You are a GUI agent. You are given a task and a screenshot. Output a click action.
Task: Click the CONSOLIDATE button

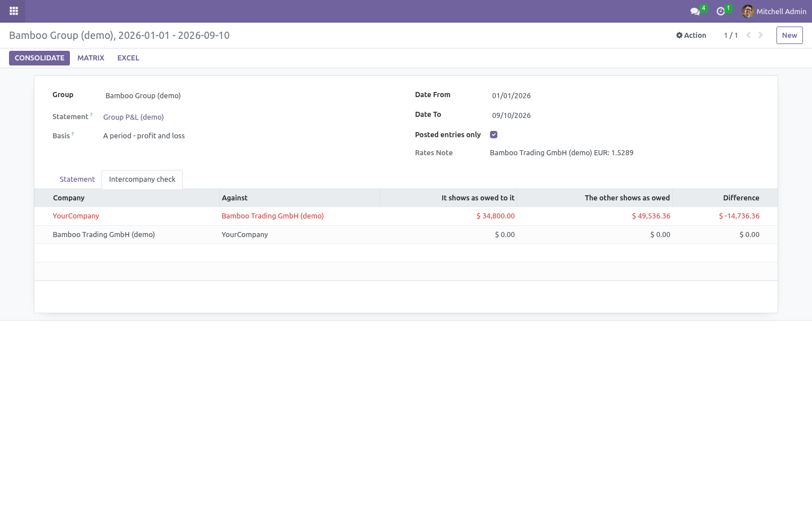39,58
